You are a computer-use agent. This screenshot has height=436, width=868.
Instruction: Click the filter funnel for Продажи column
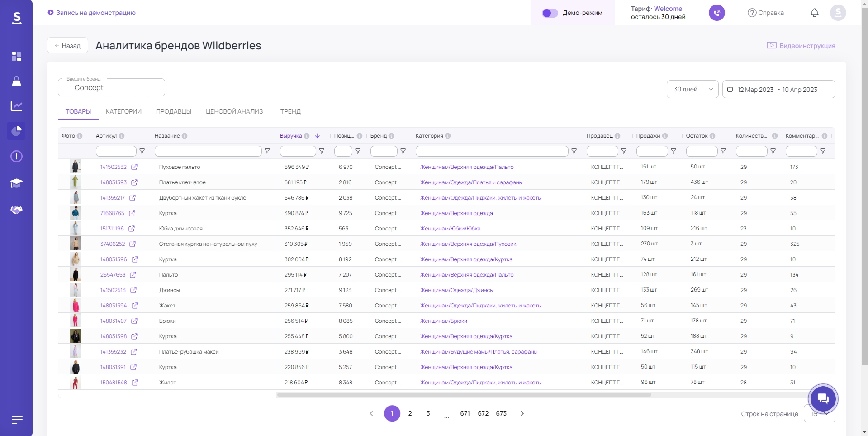674,151
